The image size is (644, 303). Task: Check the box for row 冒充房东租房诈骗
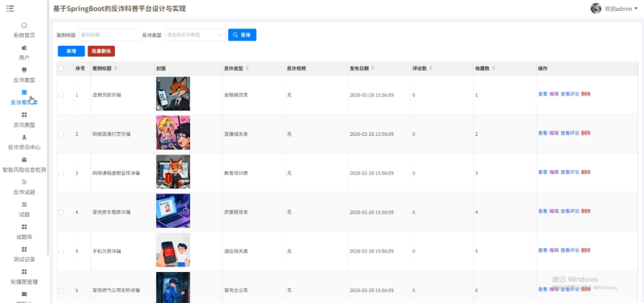pyautogui.click(x=61, y=212)
